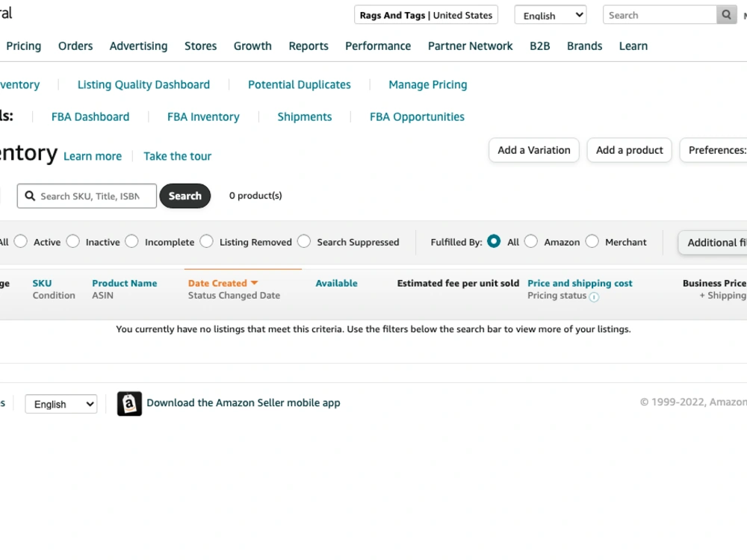Expand the Additional filters button

click(713, 243)
